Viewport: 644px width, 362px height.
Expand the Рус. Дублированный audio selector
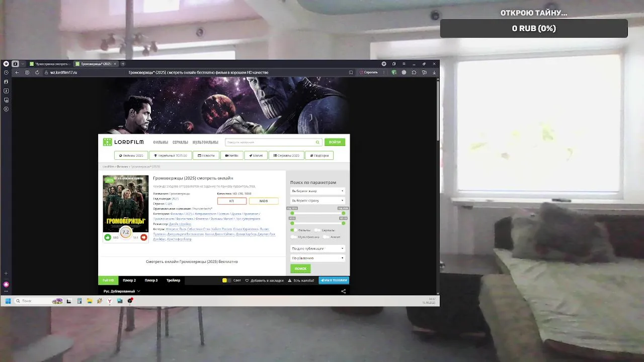122,291
